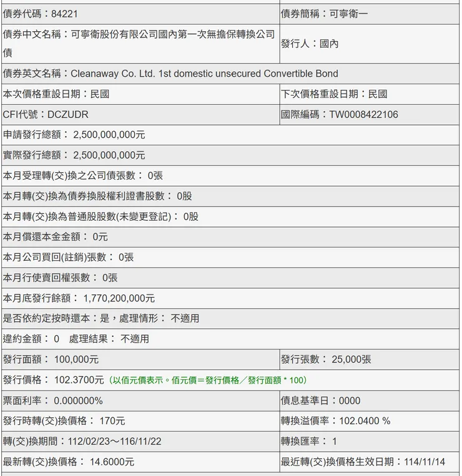
Task: Click 下次價格重設日期 cell
Action: pos(369,94)
